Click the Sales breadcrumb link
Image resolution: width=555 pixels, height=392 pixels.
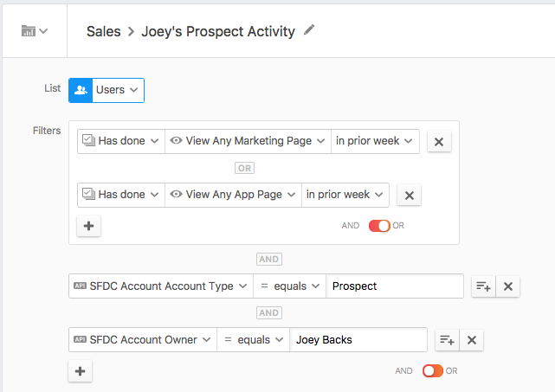(103, 31)
